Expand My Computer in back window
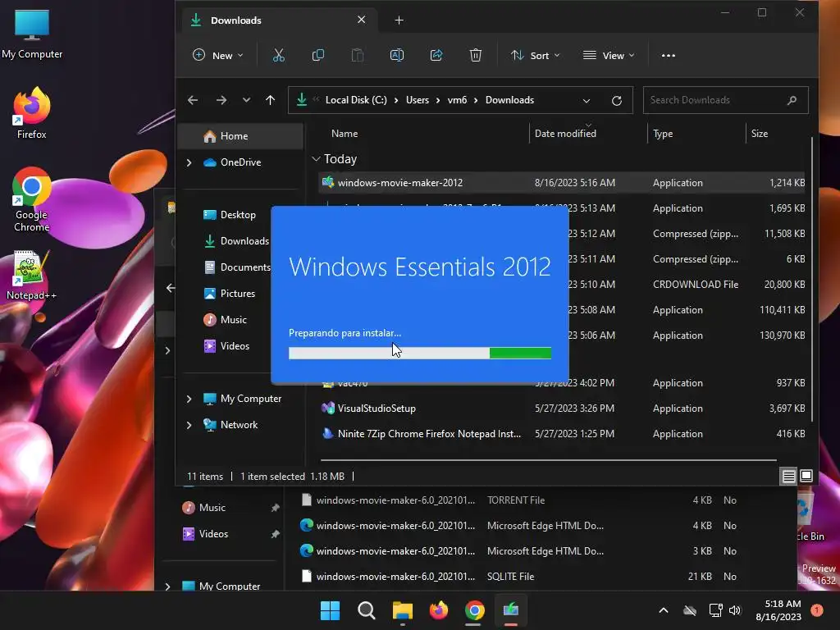Screen dimensions: 840x630 pyautogui.click(x=167, y=586)
